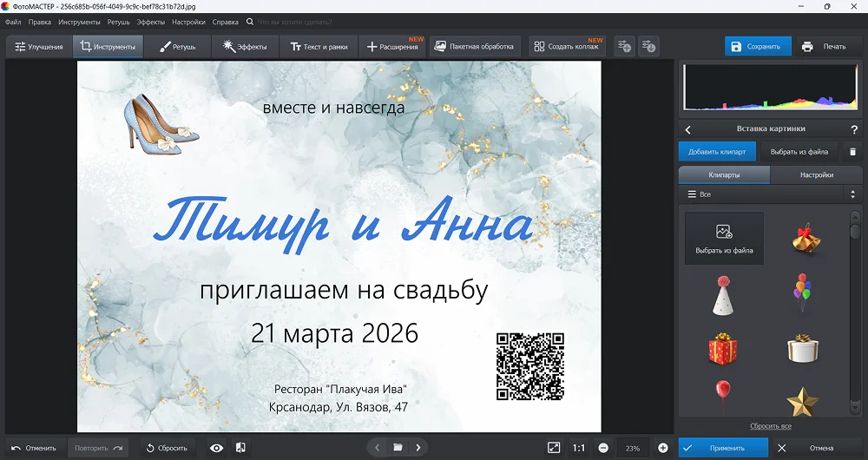Open the Все clipart category dropdown
The width and height of the screenshot is (868, 460).
[x=768, y=194]
